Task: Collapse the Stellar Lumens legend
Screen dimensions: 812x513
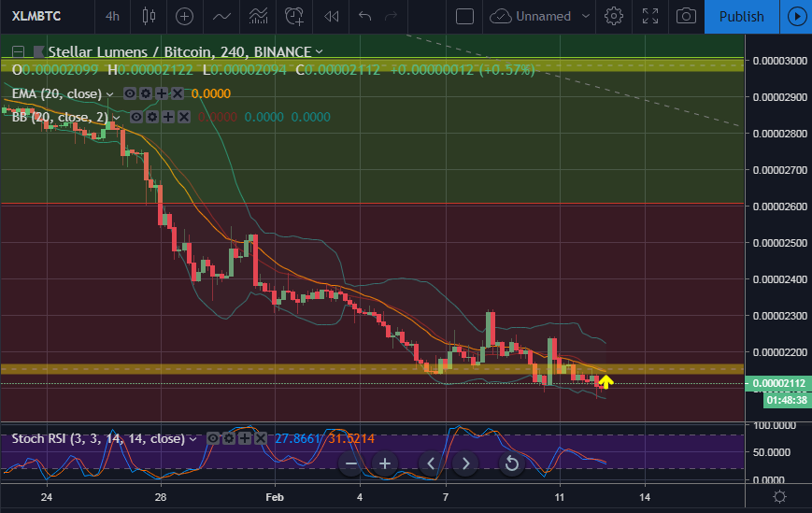Action: point(18,51)
